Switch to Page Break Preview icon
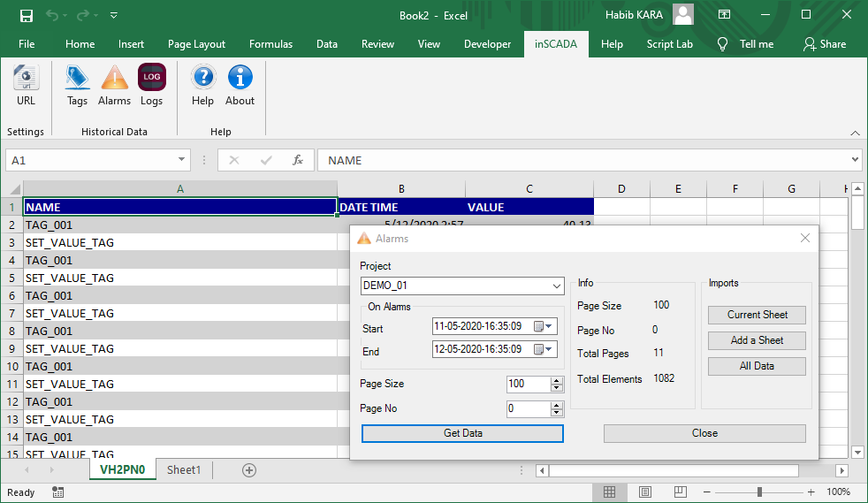This screenshot has height=503, width=868. [x=681, y=492]
